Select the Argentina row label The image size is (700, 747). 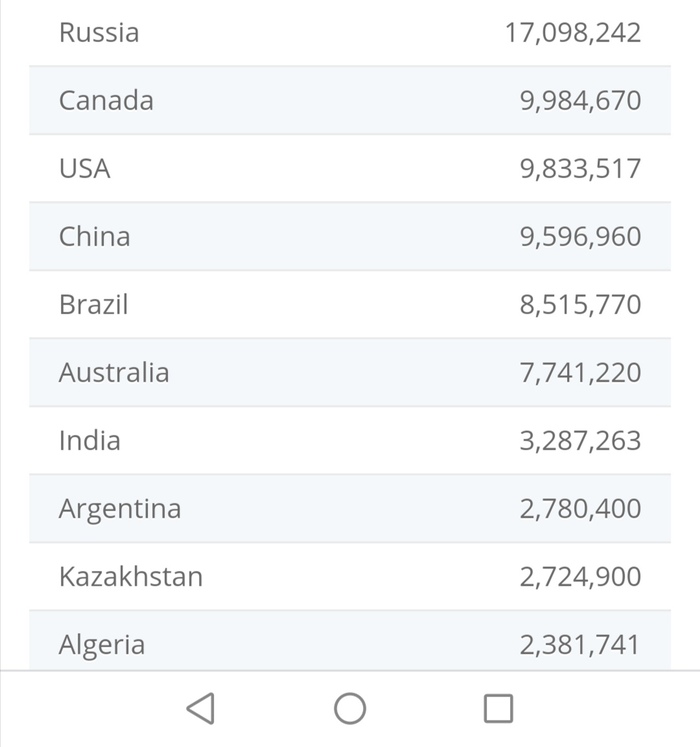tap(120, 509)
